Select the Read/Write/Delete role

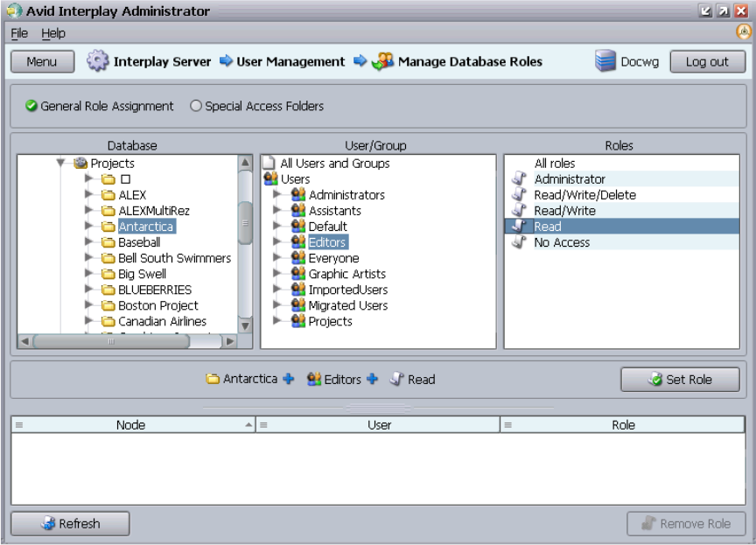tap(584, 195)
